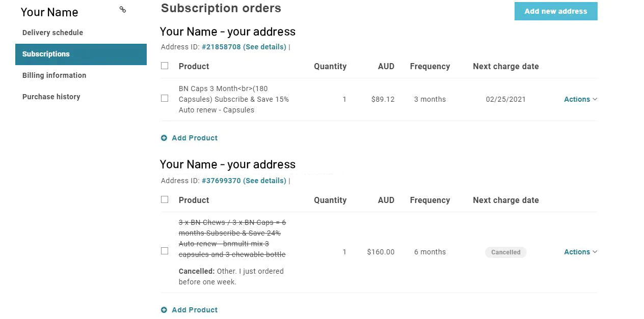Click the plus icon under first address
644x319 pixels.
tap(164, 138)
